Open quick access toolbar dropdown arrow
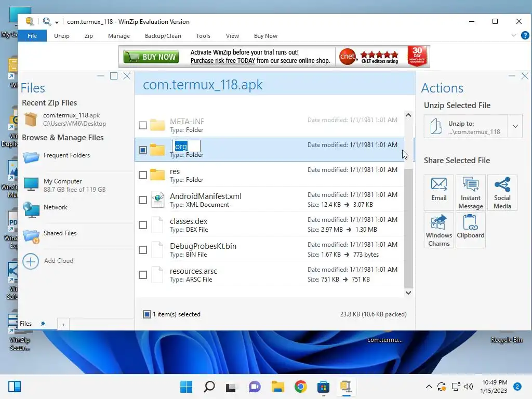The width and height of the screenshot is (532, 399). point(57,22)
